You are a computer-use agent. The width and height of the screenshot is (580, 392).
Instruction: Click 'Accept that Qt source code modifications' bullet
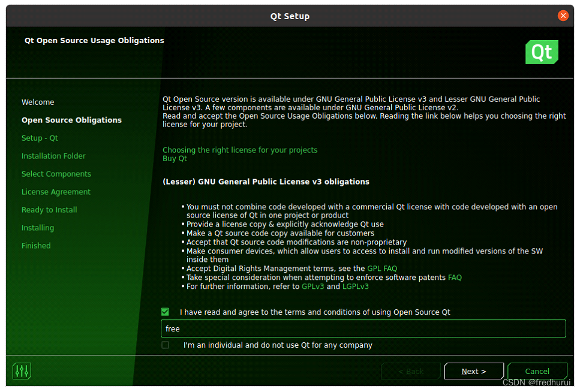pos(296,242)
